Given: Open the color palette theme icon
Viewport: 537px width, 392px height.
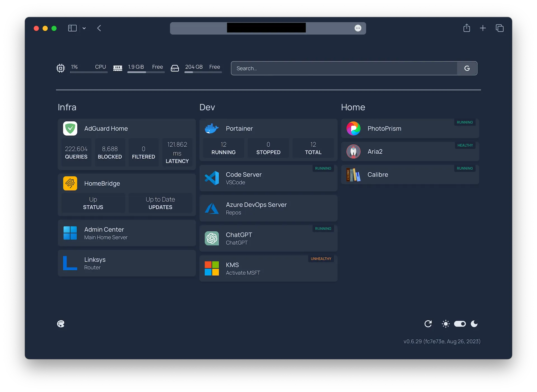Looking at the screenshot, I should (61, 324).
